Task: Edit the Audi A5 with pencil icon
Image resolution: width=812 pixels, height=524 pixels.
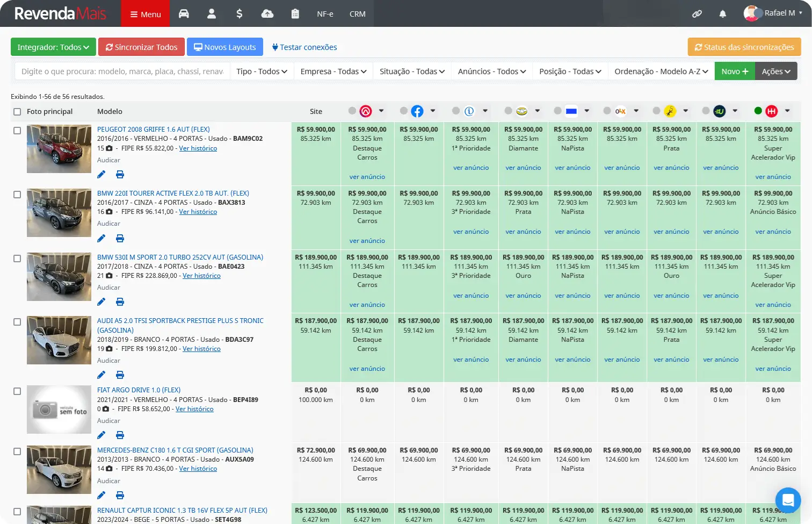Action: [x=102, y=375]
